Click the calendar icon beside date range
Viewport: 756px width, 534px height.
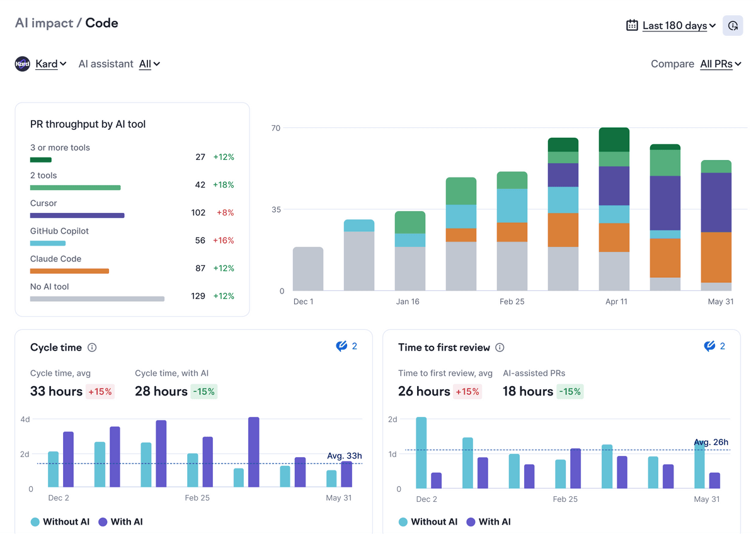(632, 26)
